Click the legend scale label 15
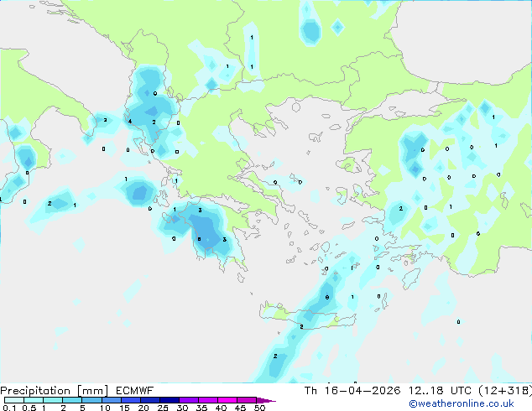 tap(124, 408)
